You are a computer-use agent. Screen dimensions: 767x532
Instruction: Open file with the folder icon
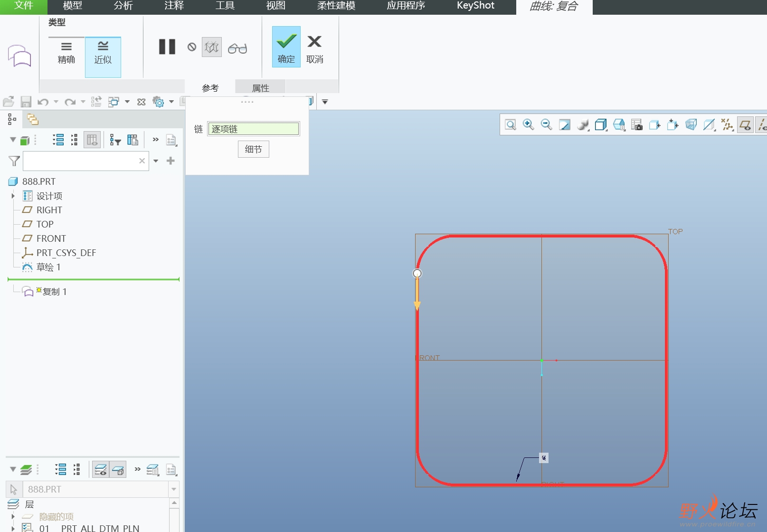point(9,102)
